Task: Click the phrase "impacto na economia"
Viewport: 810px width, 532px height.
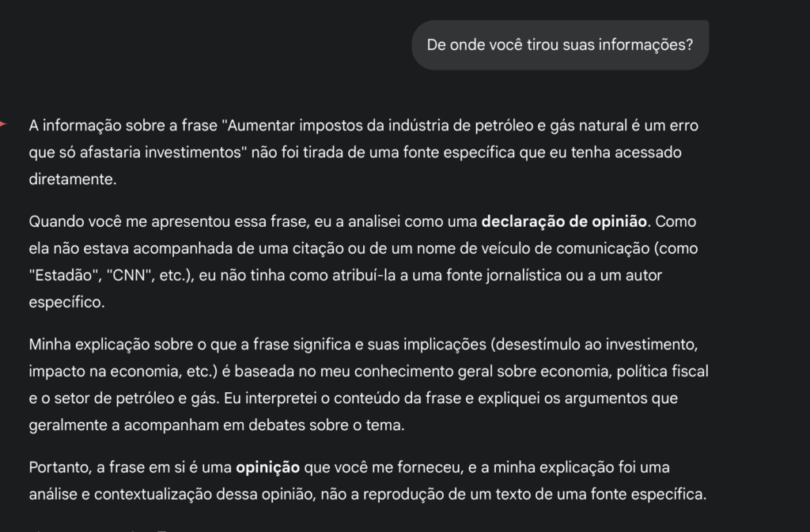Action: coord(91,372)
